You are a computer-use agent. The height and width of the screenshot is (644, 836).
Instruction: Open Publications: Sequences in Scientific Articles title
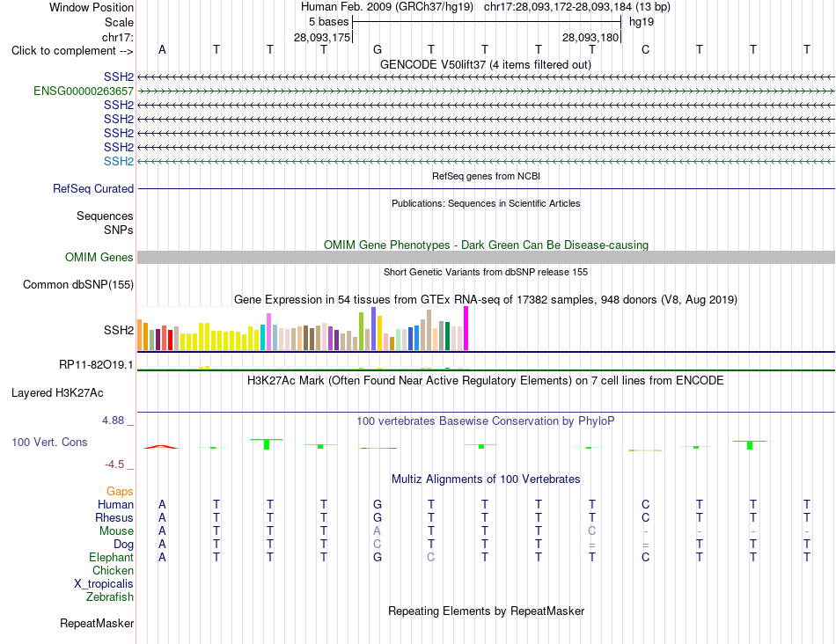click(486, 203)
